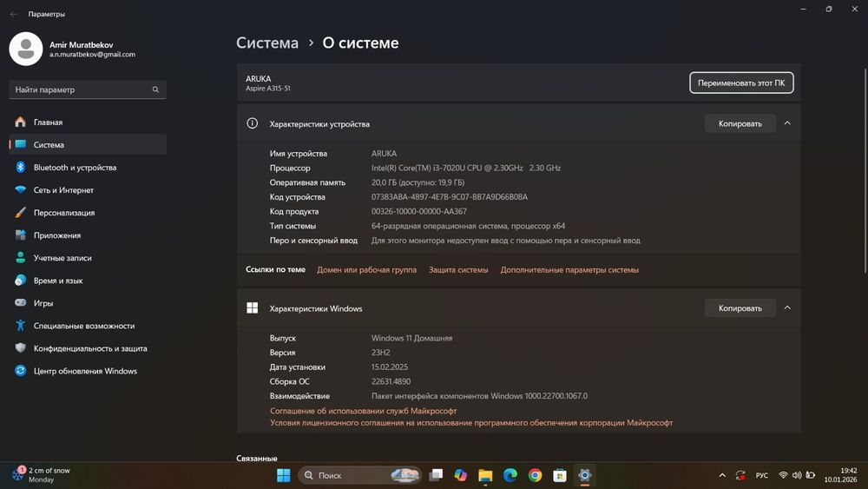Screen dimensions: 868x489
Task: Click the Windows logo beside Характеристики Windows
Action: point(252,308)
